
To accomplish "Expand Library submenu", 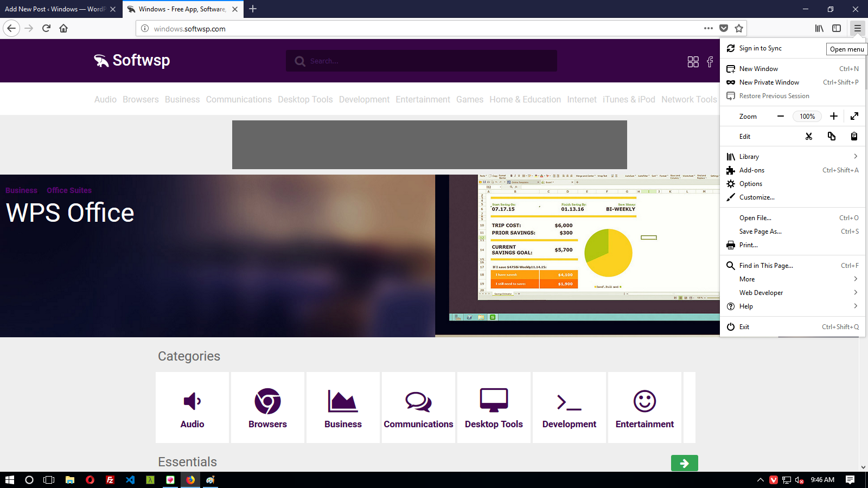I will pyautogui.click(x=793, y=157).
